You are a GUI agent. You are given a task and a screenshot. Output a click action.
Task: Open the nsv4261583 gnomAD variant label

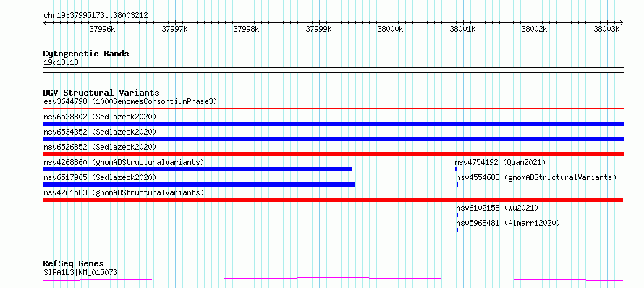[124, 192]
